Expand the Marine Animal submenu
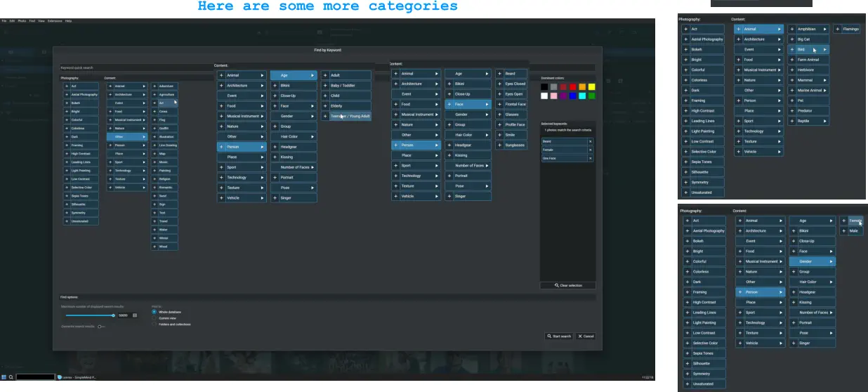The image size is (868, 392). coord(825,91)
